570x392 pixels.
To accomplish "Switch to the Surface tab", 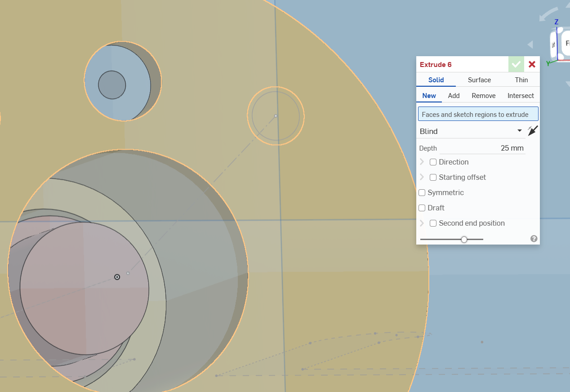I will pos(479,80).
